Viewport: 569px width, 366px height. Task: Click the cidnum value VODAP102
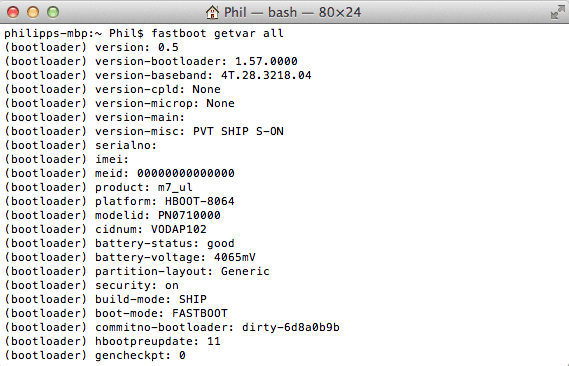tap(179, 230)
